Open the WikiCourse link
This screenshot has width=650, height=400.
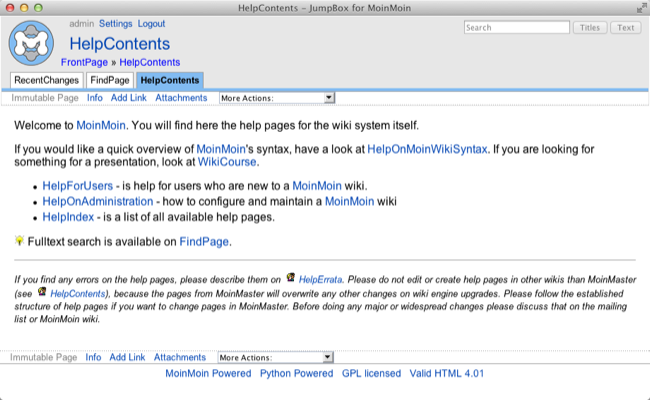tap(227, 162)
